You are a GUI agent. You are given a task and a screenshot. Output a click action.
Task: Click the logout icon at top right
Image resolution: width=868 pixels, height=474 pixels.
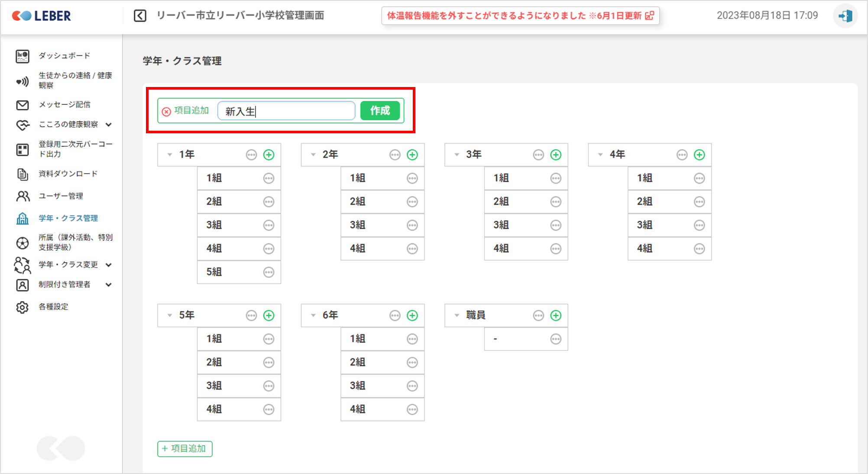[845, 16]
